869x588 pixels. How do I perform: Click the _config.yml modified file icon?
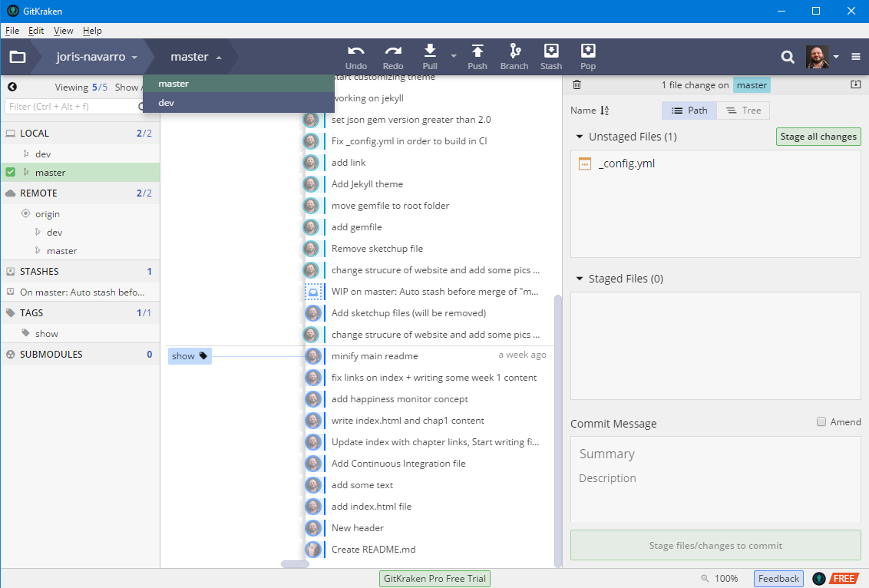pyautogui.click(x=585, y=164)
